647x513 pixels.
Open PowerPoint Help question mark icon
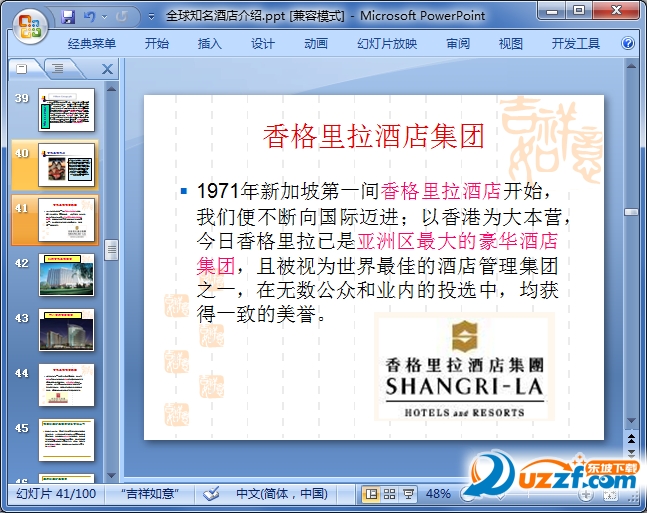pos(628,43)
